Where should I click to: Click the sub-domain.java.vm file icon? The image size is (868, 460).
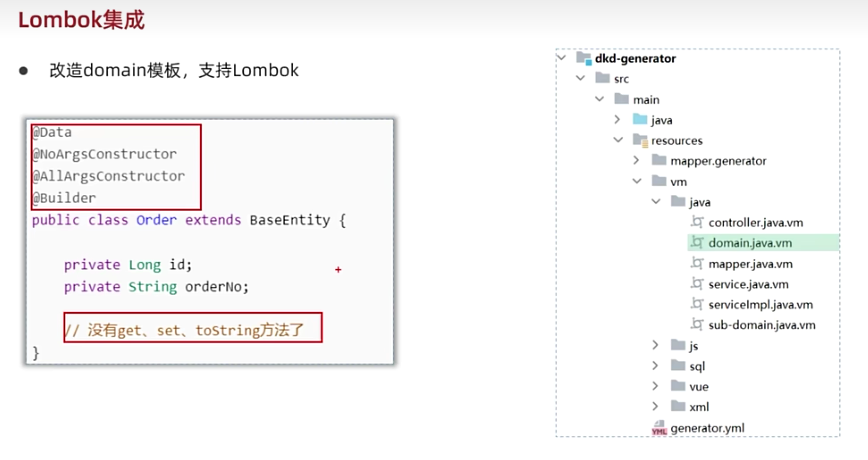point(697,324)
